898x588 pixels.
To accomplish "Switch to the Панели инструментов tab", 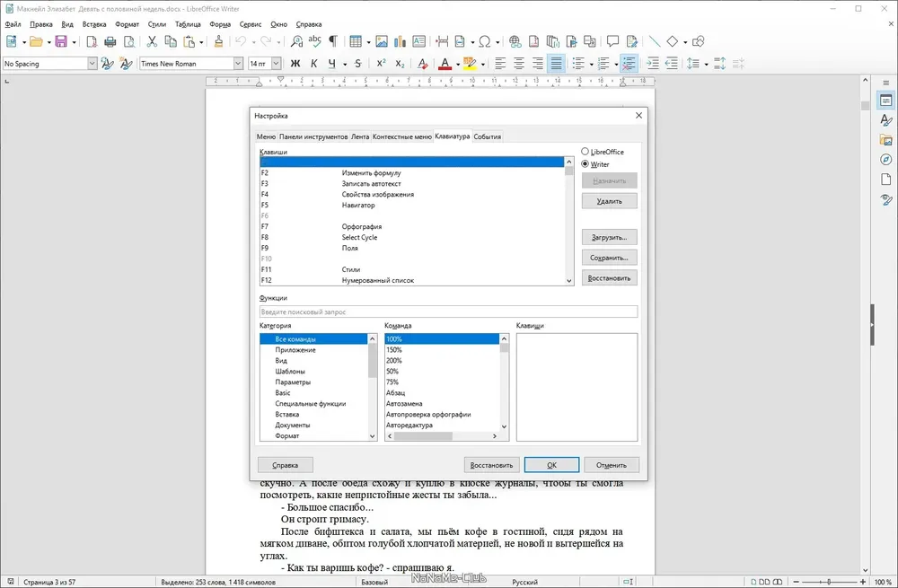I will point(313,136).
